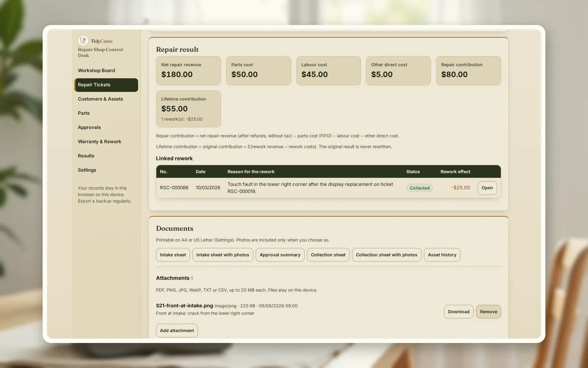588x368 pixels.
Task: Print the Intake sheet
Action: point(173,255)
